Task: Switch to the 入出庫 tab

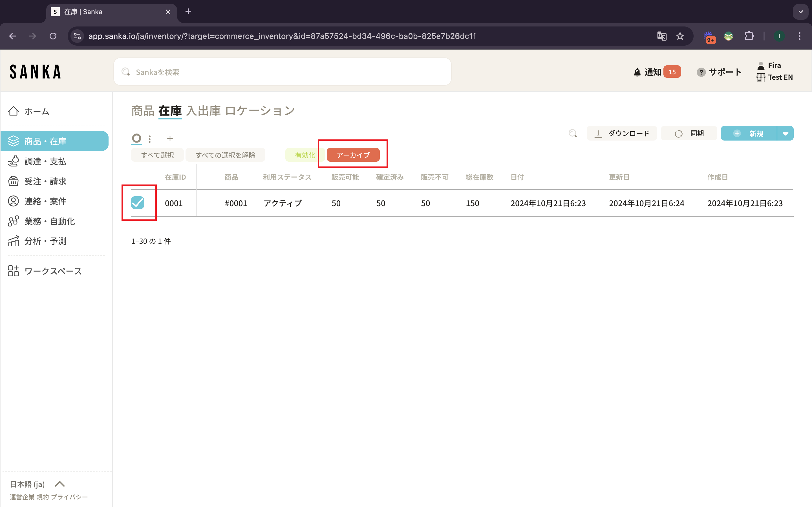Action: 203,111
